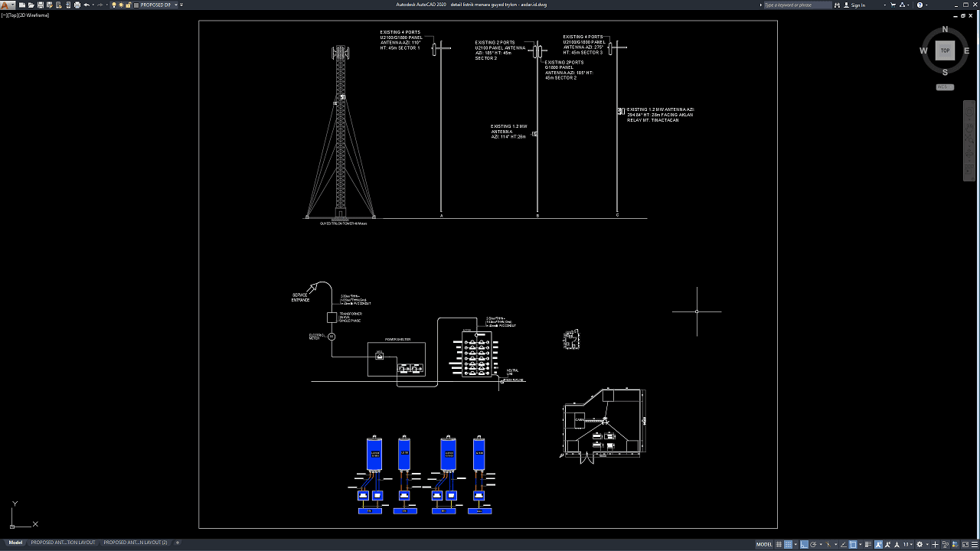Open the PROPOSED ANT...TION LAYOUT tab
Screen dimensions: 980x551
[63, 543]
